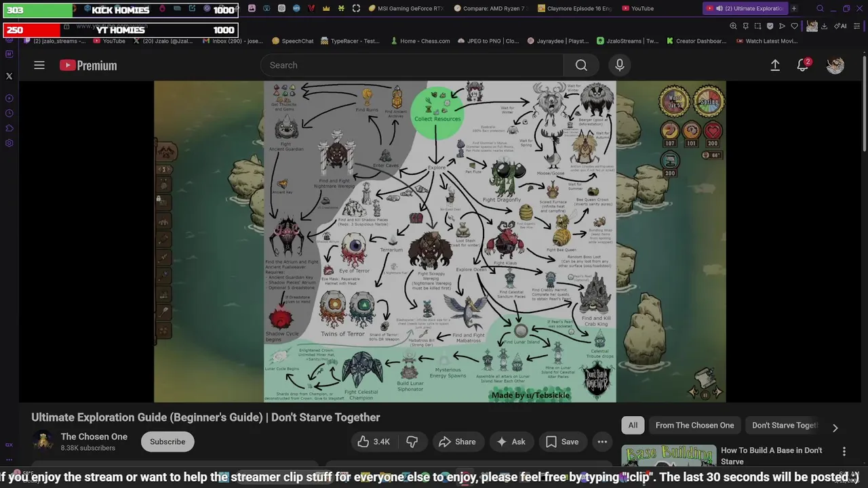Open browser downloads icon

click(x=824, y=26)
